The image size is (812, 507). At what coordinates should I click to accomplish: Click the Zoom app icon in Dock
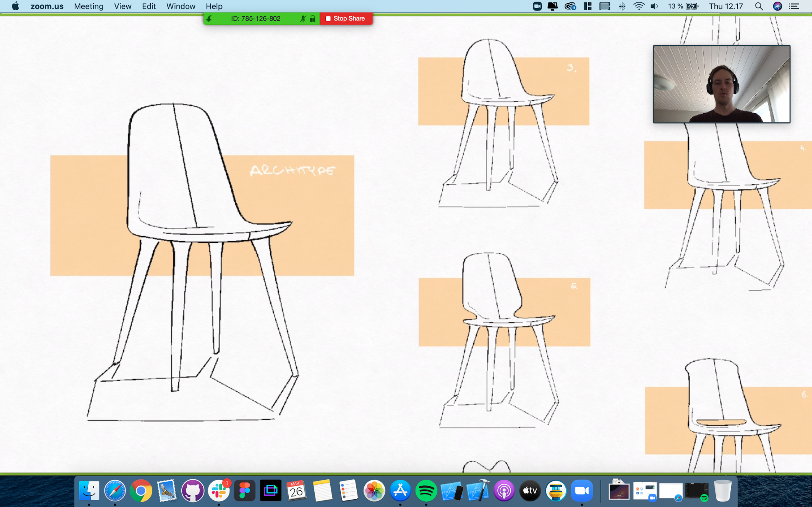tap(582, 491)
